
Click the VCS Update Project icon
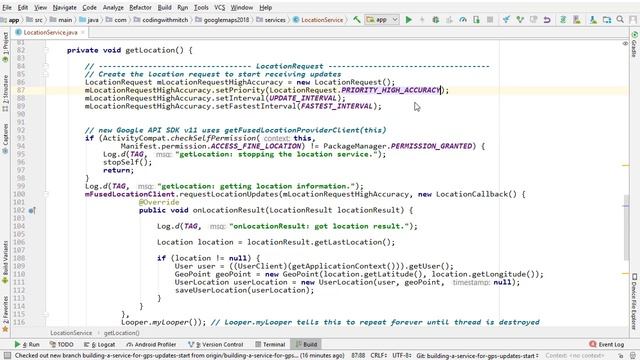506,19
